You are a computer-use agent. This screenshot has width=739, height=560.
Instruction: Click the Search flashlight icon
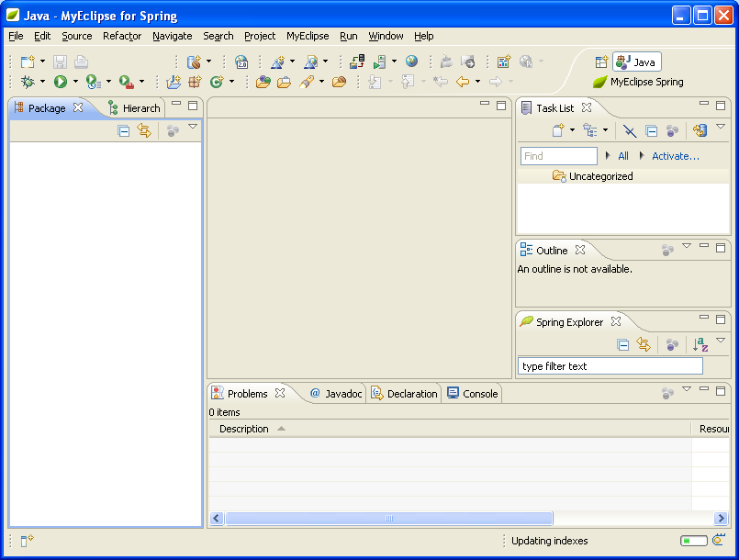tap(307, 82)
